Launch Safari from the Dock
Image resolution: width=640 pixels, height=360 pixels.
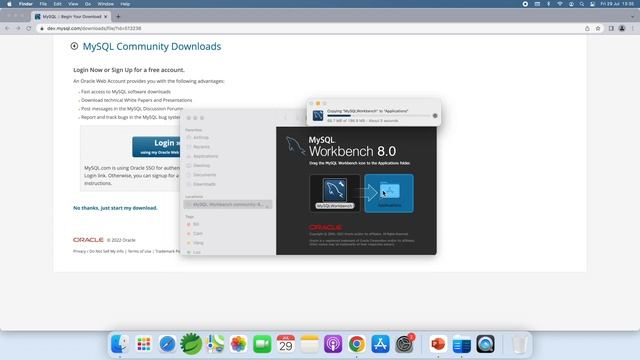click(x=167, y=344)
